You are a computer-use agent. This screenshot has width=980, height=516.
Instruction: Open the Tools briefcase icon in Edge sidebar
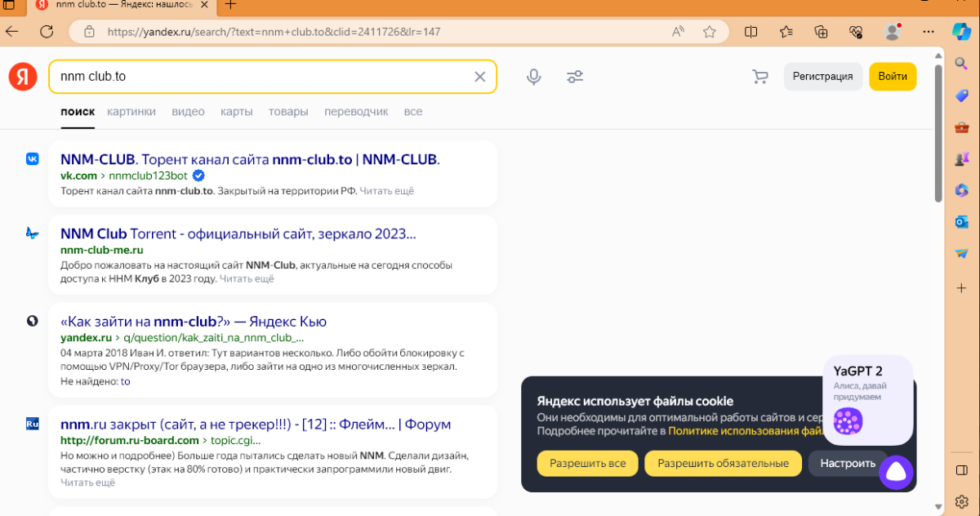961,127
